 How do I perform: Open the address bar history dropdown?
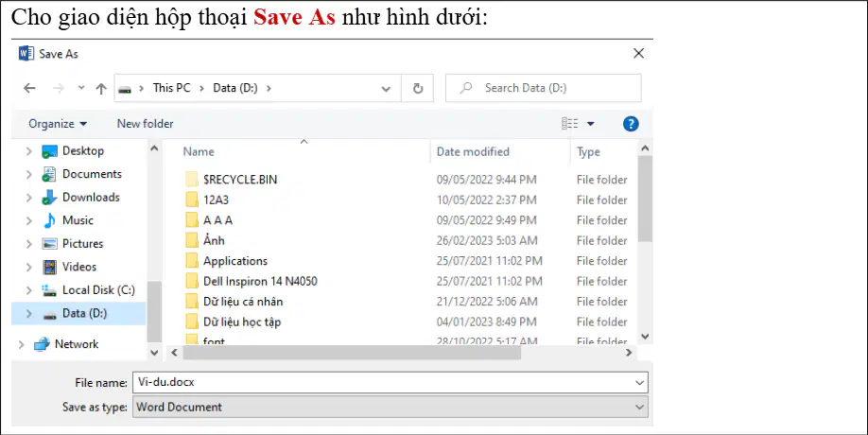(386, 89)
